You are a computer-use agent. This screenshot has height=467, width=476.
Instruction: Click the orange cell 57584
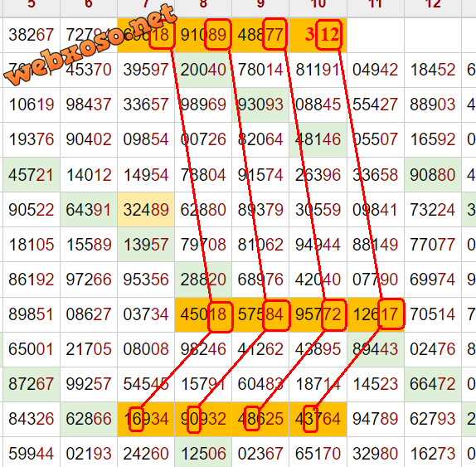coord(260,314)
